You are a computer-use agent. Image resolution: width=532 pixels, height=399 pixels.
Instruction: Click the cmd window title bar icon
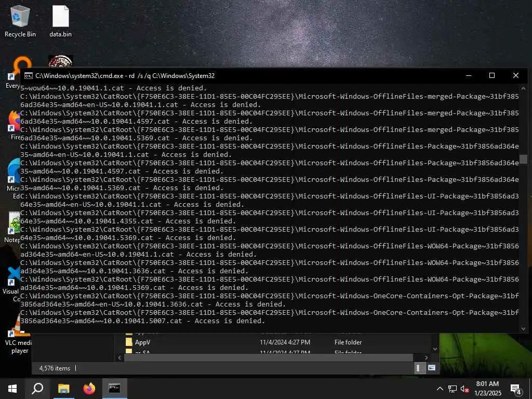(x=29, y=76)
